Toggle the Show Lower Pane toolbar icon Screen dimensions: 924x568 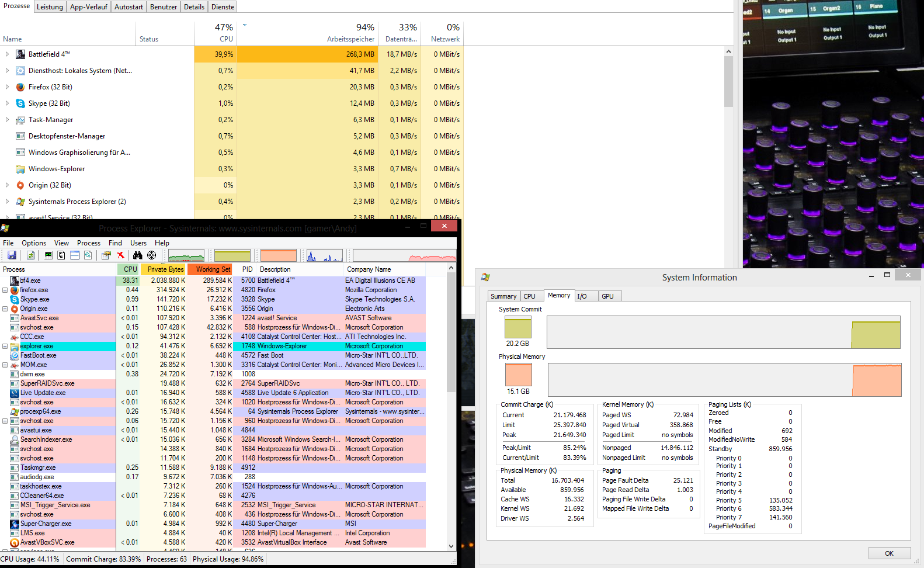[x=75, y=255]
